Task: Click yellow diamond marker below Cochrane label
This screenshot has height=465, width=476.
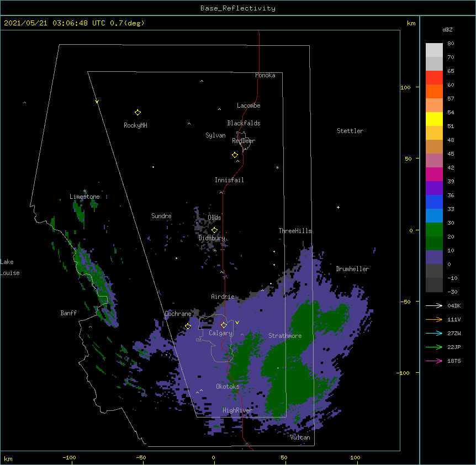Action: [188, 326]
